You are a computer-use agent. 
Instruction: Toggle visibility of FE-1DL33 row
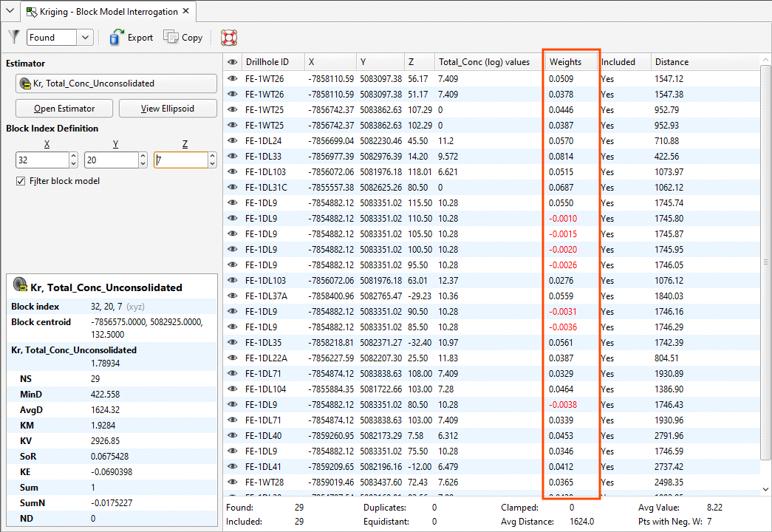pos(233,156)
